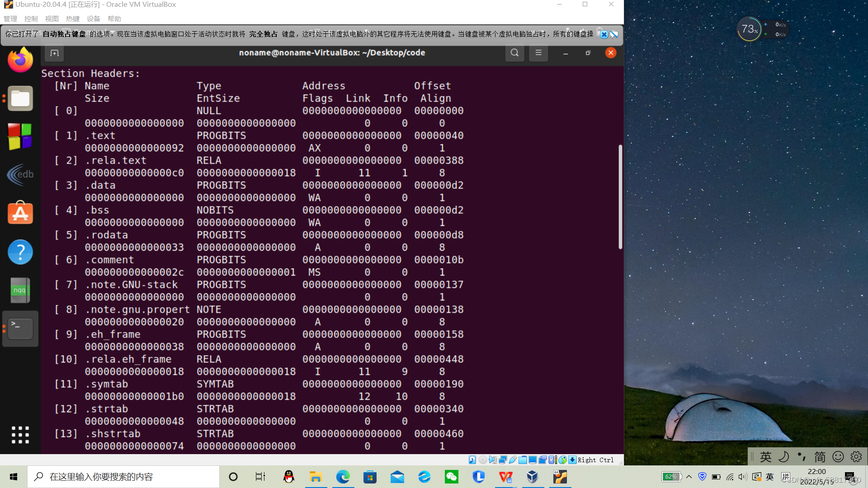Launch edb debugger from the dock
The image size is (868, 488).
pyautogui.click(x=20, y=174)
